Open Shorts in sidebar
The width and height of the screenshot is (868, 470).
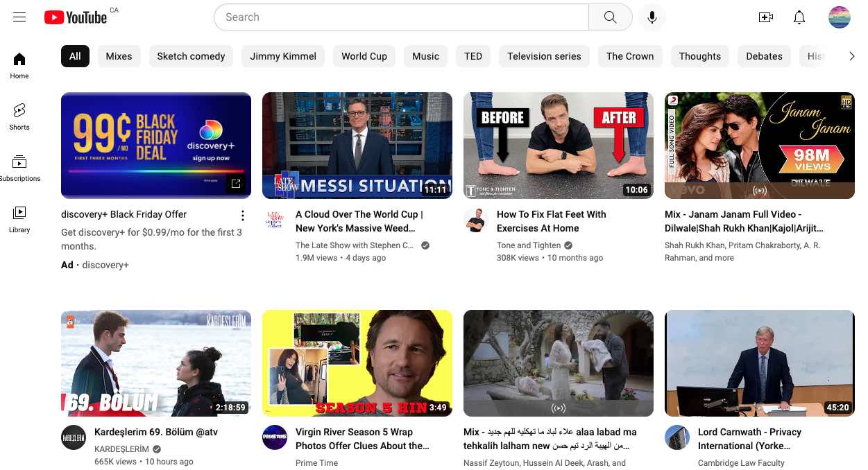point(19,116)
